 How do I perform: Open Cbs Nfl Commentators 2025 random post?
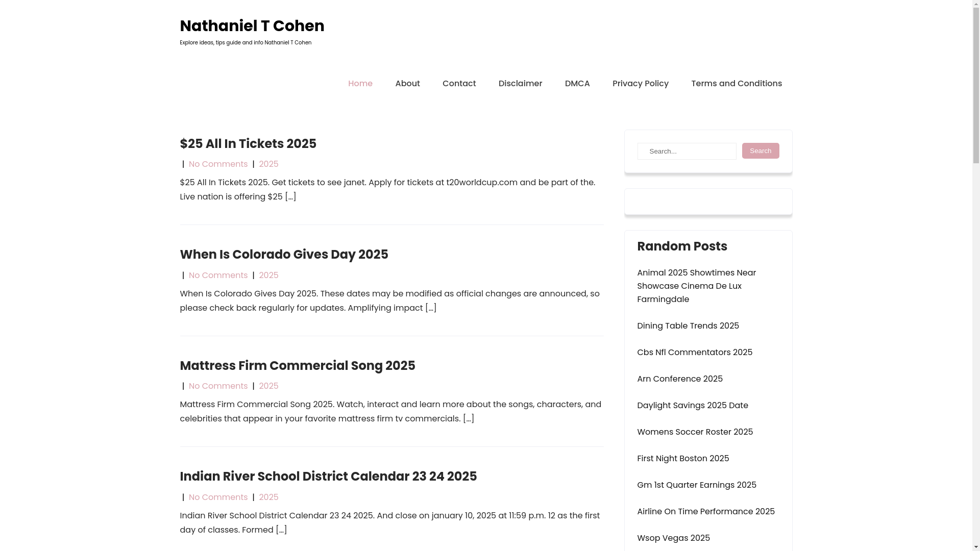(x=695, y=353)
